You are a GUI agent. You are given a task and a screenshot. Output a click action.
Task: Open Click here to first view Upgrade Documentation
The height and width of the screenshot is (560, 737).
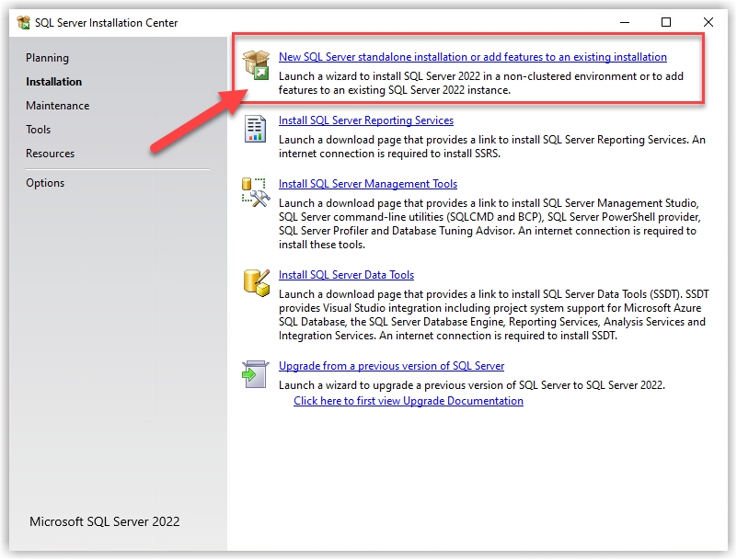409,401
